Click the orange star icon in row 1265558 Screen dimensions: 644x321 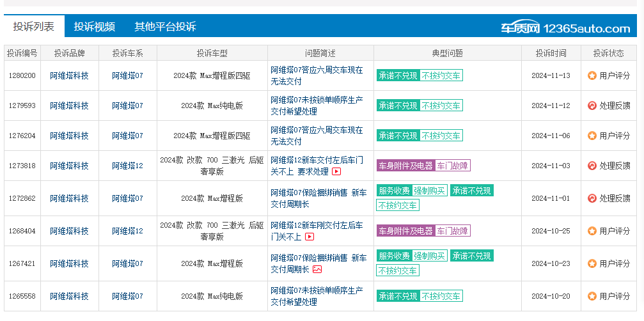(592, 296)
